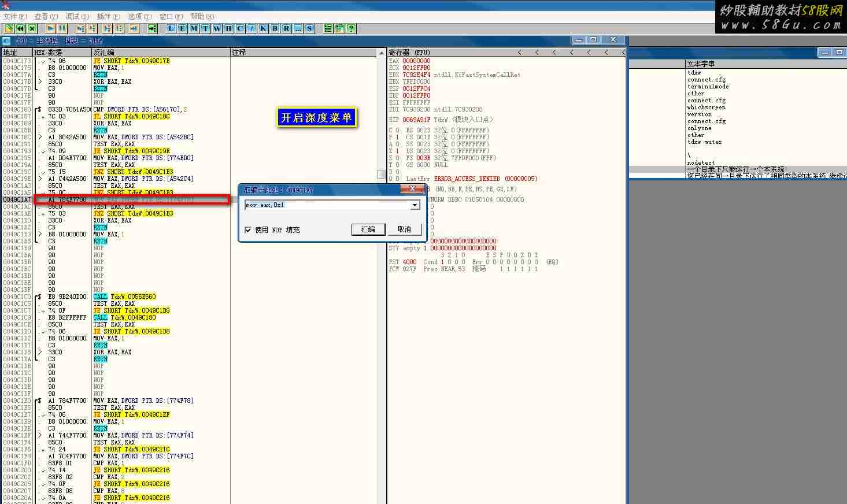847x504 pixels.
Task: Open the 窗口 (W) menu
Action: pyautogui.click(x=171, y=17)
